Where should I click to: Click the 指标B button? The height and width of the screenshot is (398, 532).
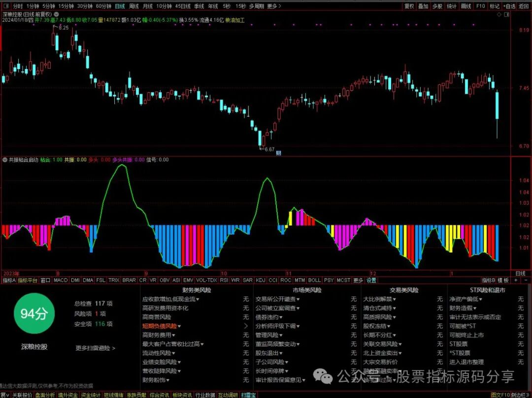point(488,280)
